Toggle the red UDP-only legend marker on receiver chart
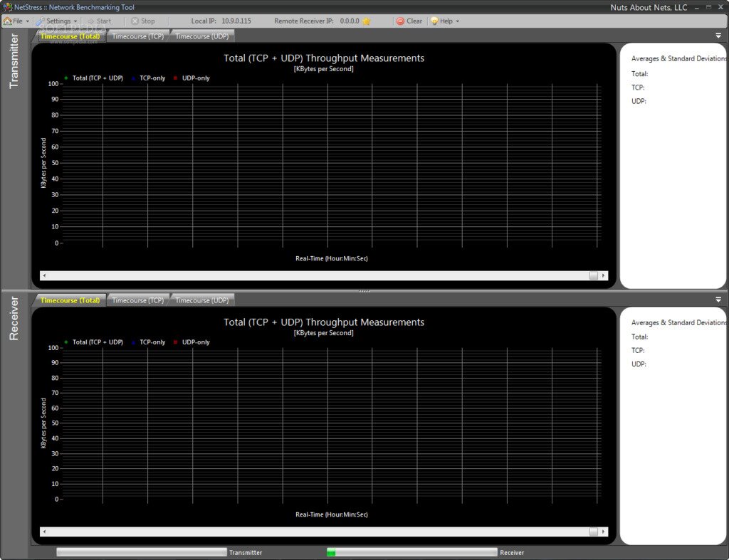This screenshot has height=560, width=729. [x=176, y=342]
